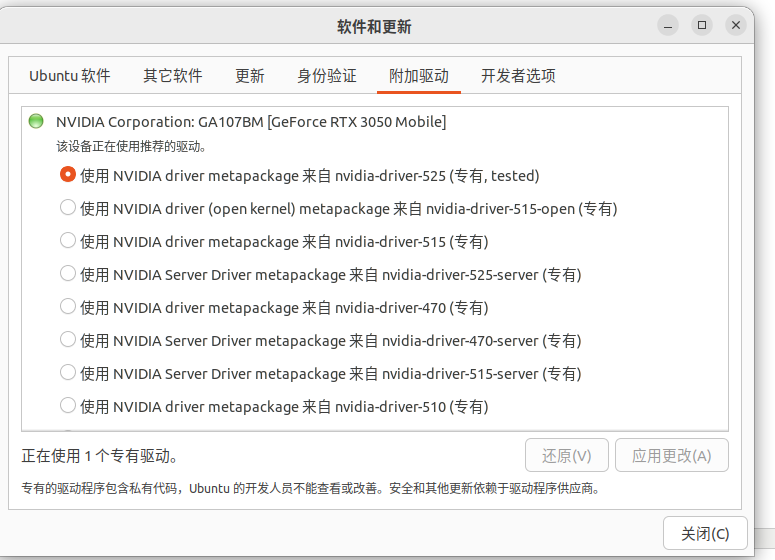Switch to the 其它软件 tab
The image size is (775, 560).
coord(172,76)
